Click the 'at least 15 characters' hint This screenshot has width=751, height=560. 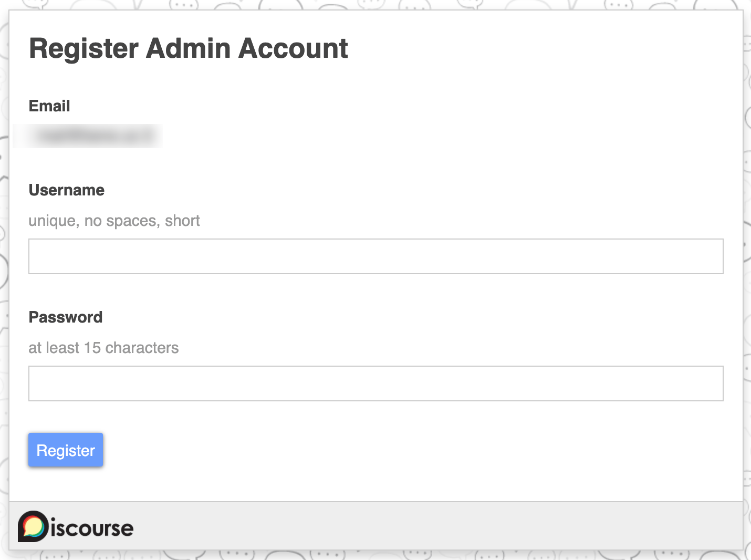point(103,348)
